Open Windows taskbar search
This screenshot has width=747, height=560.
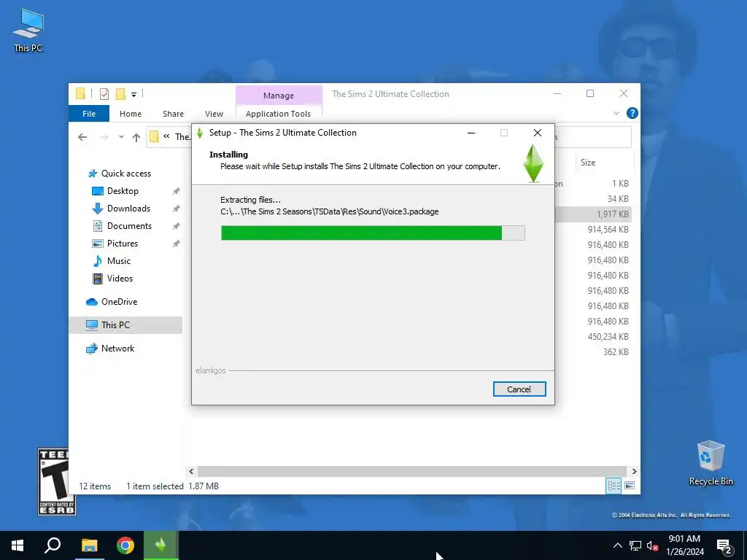tap(53, 545)
